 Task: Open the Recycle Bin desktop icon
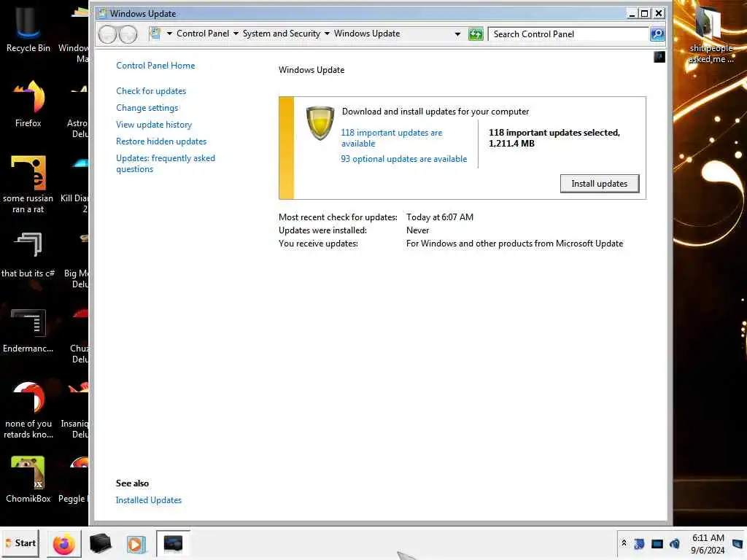tap(28, 28)
